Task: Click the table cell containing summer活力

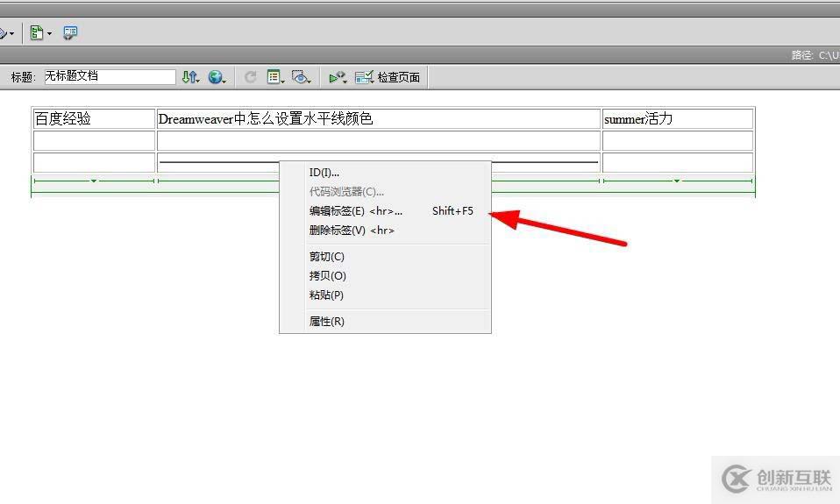Action: (678, 119)
